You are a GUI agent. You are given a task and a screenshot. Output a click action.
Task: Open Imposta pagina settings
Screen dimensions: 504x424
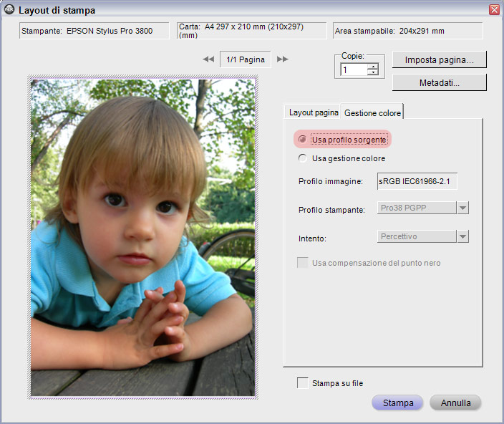440,59
